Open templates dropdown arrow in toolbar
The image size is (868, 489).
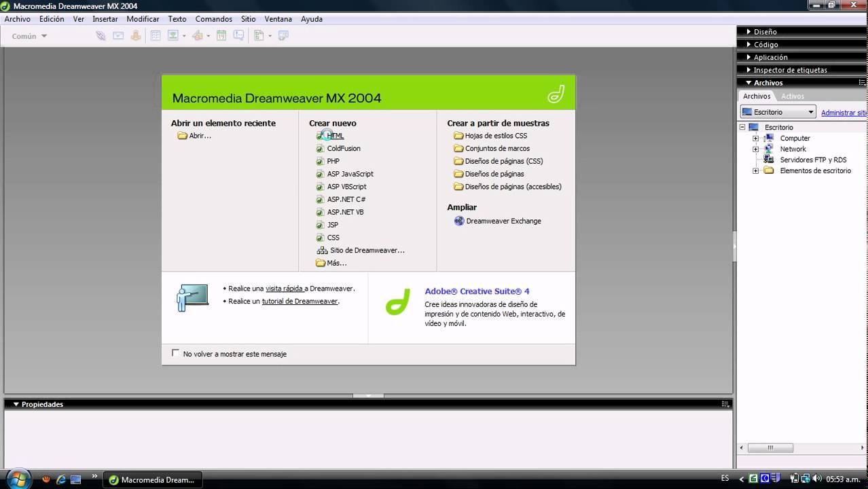click(270, 36)
